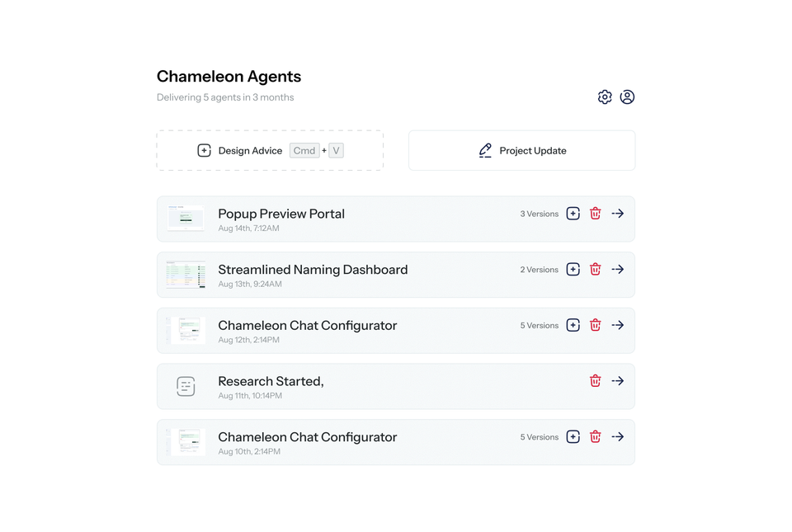Open the Aug 10th Chat Configurator arrow

(x=618, y=436)
